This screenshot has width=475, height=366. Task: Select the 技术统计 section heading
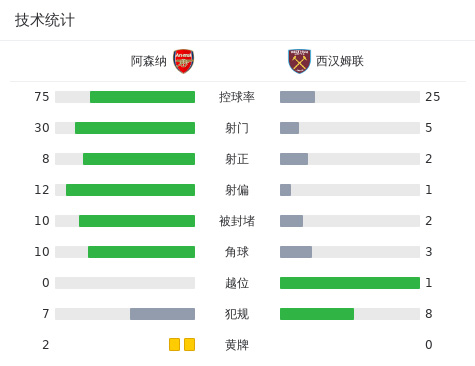coord(45,20)
